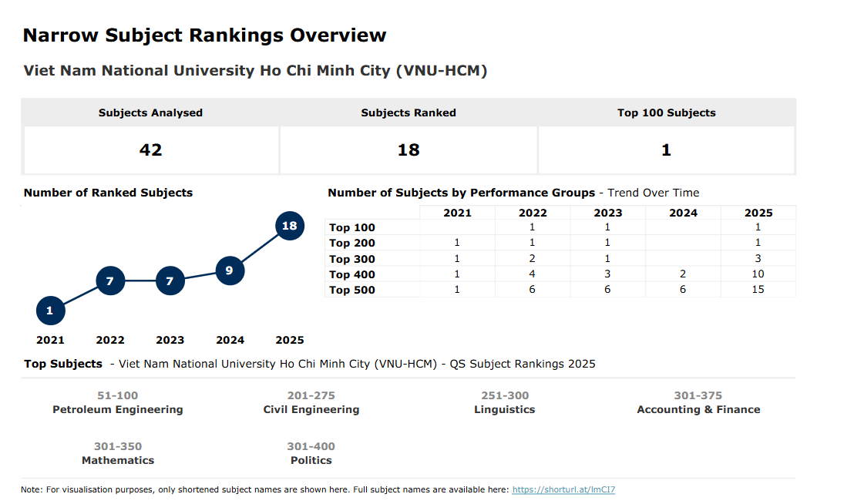Select the Petroleum Engineering subject card
854x504 pixels.
117,402
